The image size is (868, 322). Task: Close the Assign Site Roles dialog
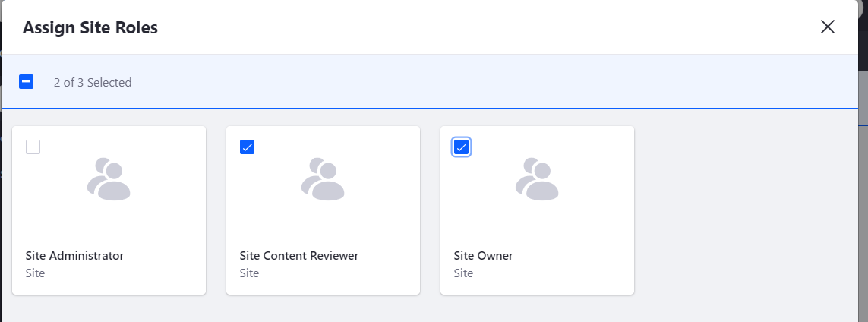point(828,27)
